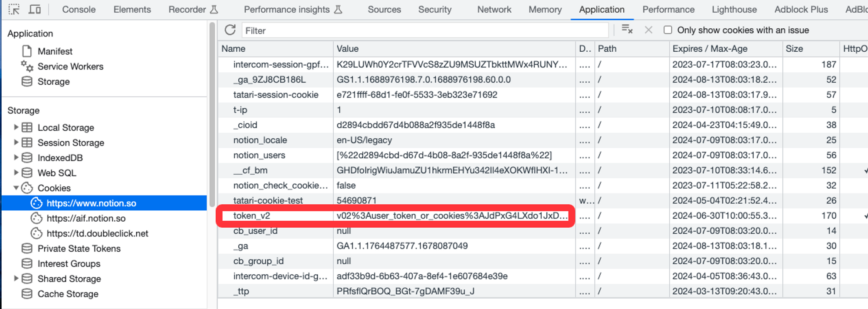Open https://aif.notion.so cookies entry
Viewport: 868px width, 309px height.
pos(86,218)
